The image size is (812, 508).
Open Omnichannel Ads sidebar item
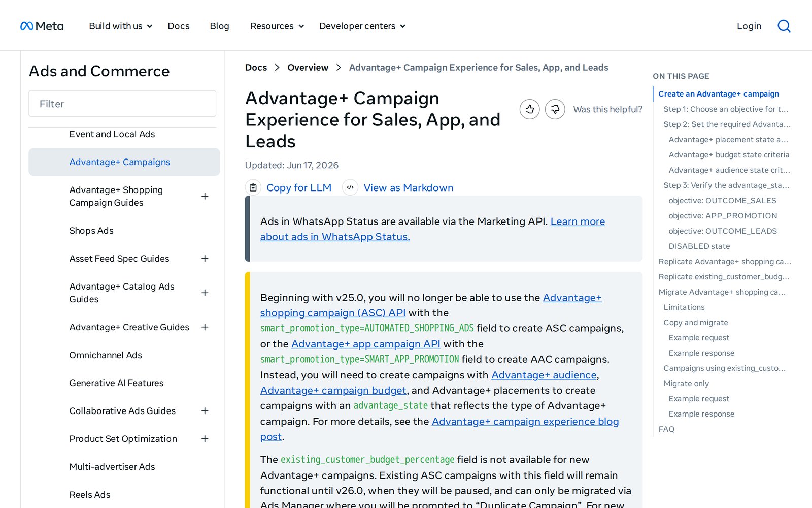[106, 355]
